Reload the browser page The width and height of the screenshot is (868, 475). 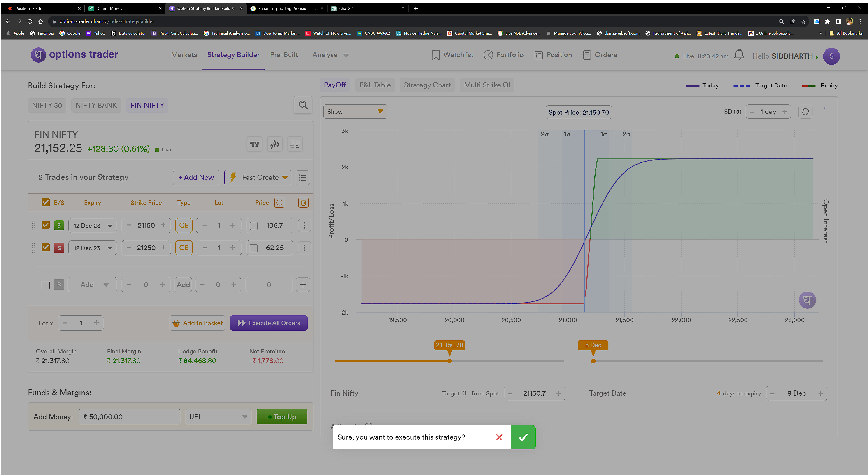tap(30, 21)
